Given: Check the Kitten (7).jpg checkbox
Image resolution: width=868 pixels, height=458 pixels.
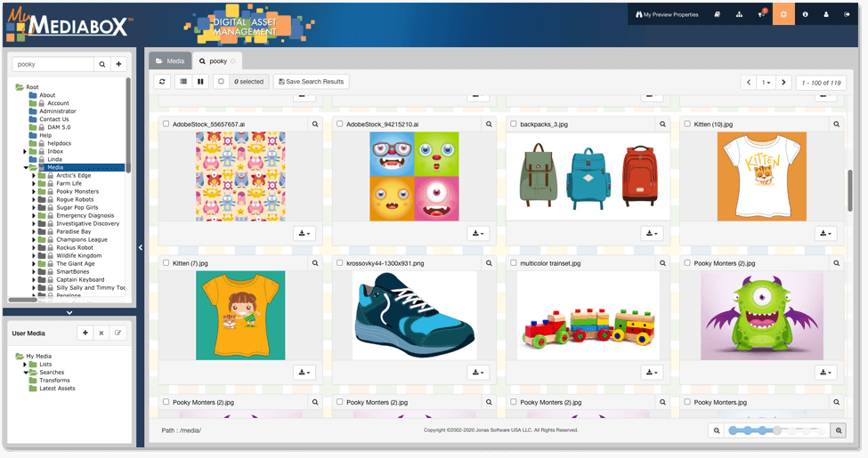Looking at the screenshot, I should coord(166,262).
